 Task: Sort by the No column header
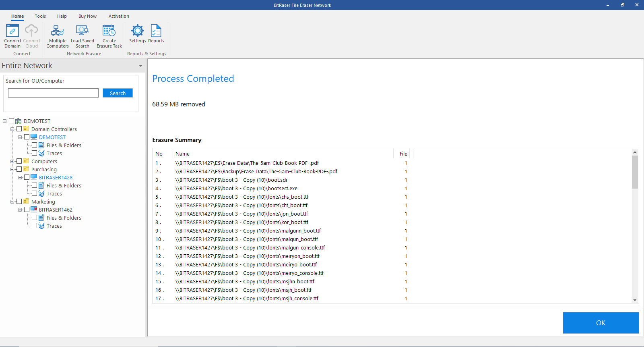coord(163,154)
